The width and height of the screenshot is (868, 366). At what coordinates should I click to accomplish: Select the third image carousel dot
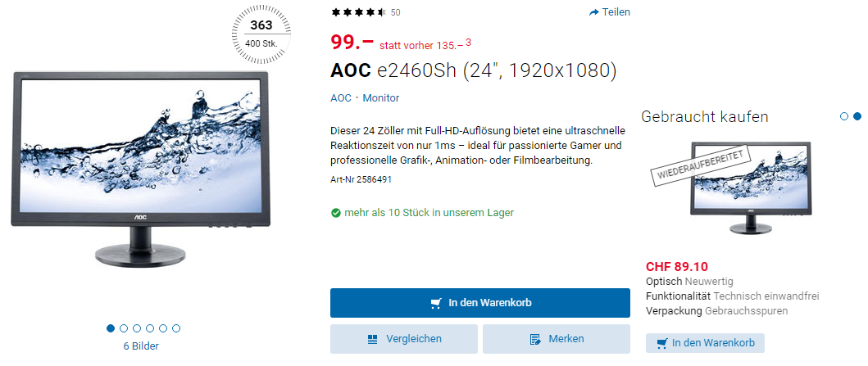pyautogui.click(x=137, y=328)
